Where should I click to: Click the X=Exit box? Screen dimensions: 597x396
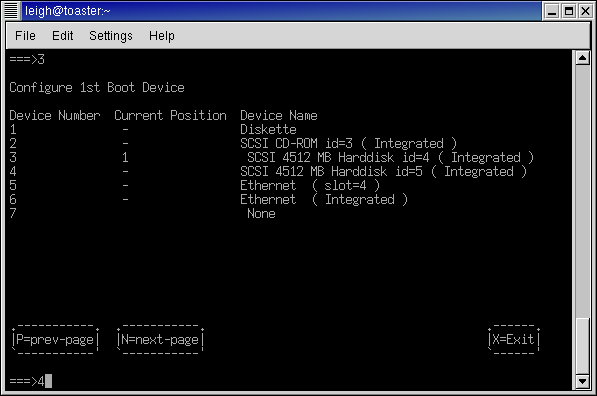tap(514, 339)
